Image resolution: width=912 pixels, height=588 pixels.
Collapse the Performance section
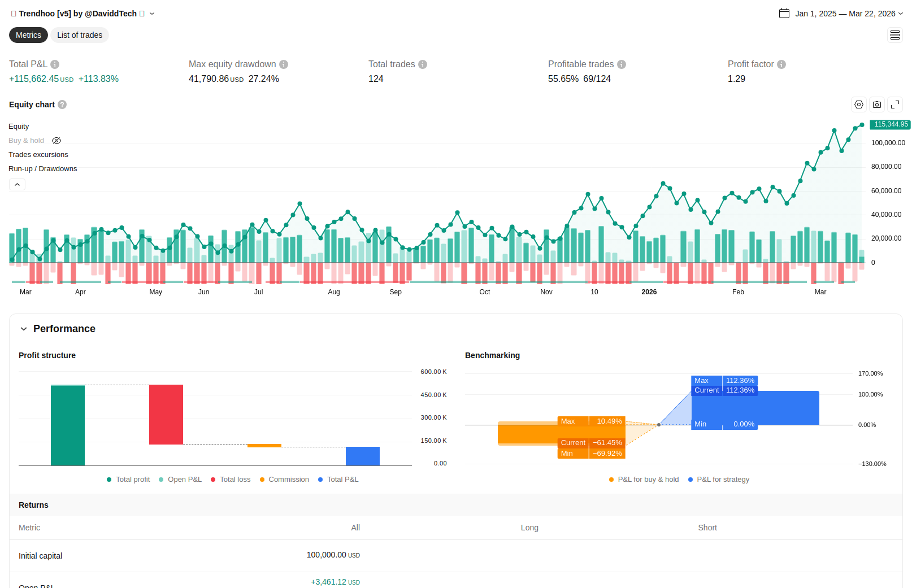(x=24, y=329)
